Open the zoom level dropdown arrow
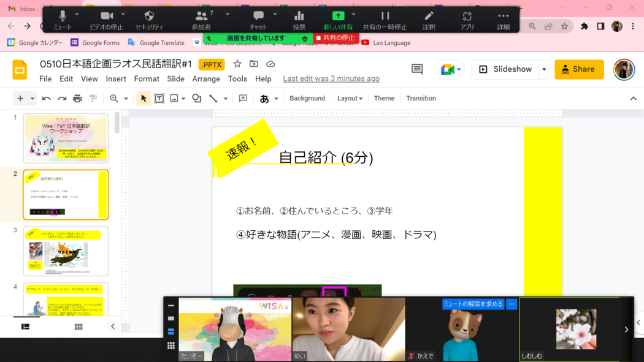This screenshot has width=644, height=362. (x=126, y=99)
